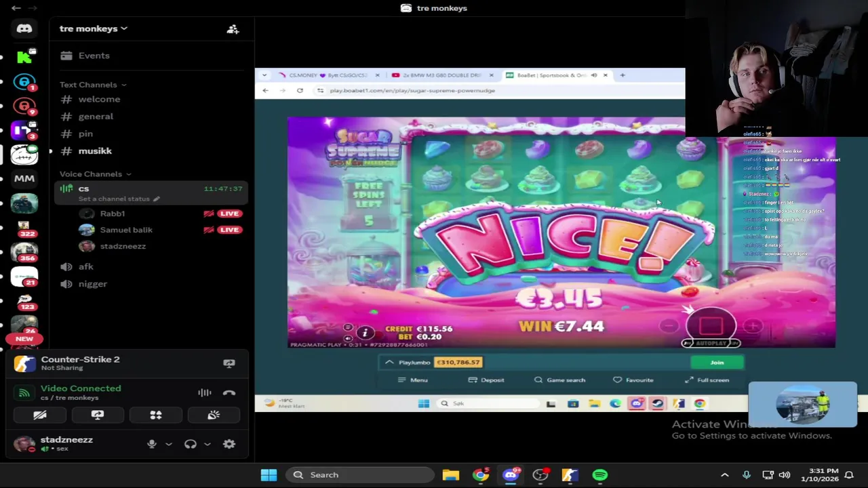Share Counter-Strike 2 screen icon
Image resolution: width=868 pixels, height=488 pixels.
(229, 363)
